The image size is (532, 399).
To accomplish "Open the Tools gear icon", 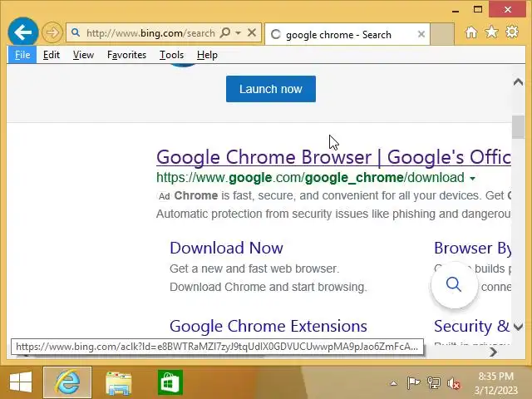I will coord(512,32).
